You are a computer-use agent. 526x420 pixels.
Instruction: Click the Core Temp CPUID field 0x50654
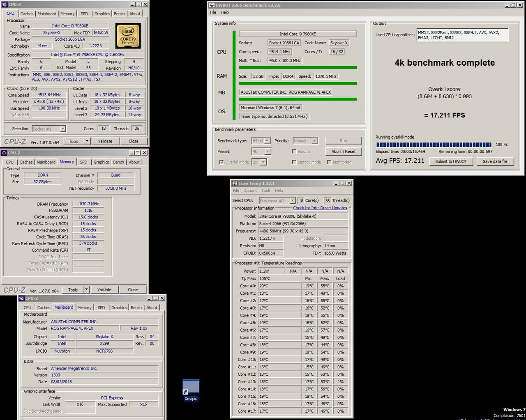click(271, 253)
